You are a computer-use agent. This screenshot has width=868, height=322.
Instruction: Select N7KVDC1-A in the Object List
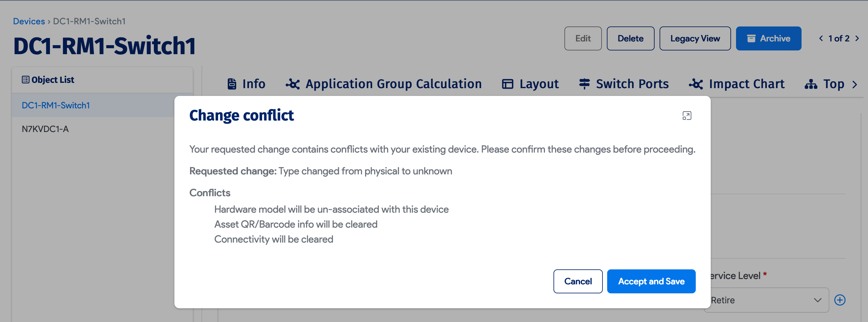pyautogui.click(x=45, y=129)
